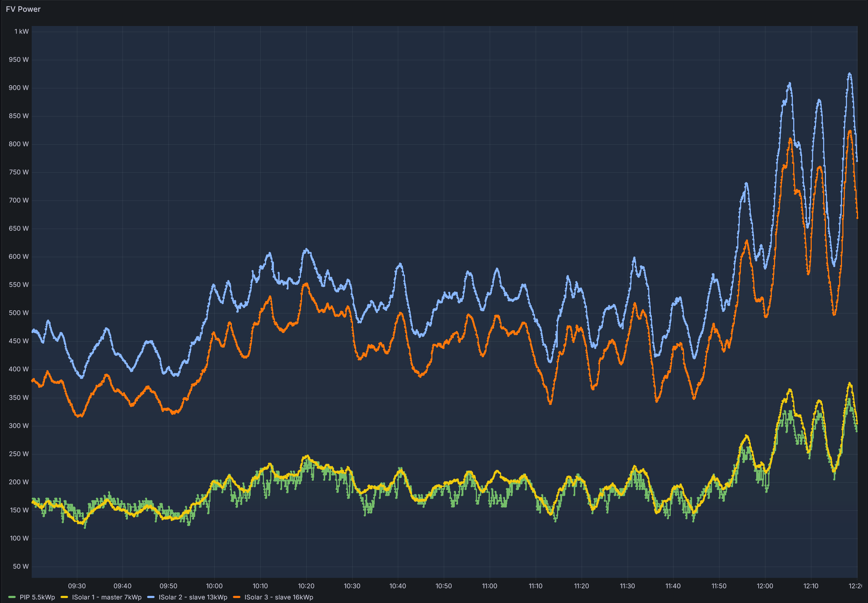Screen dimensions: 868x603
Task: Click the orange ISolar 3 legend color swatch
Action: pyautogui.click(x=237, y=597)
